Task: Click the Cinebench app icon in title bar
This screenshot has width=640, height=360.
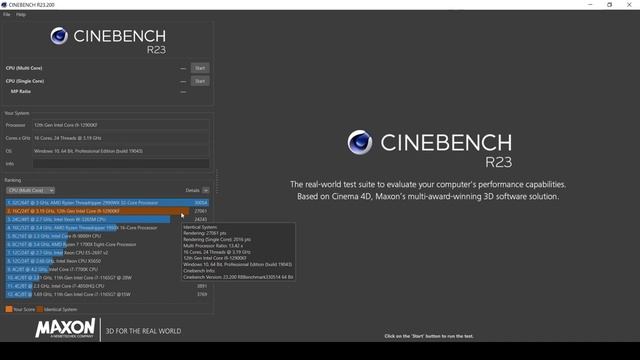Action: tap(4, 4)
